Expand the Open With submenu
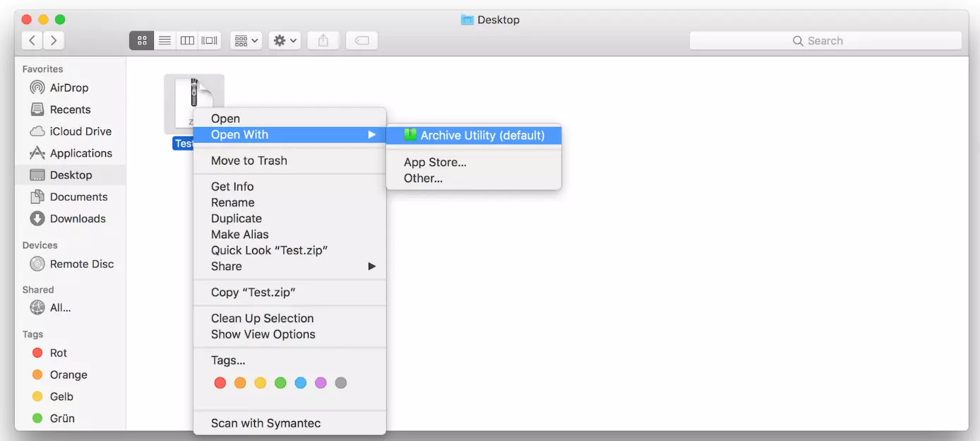This screenshot has height=441, width=980. coord(289,134)
